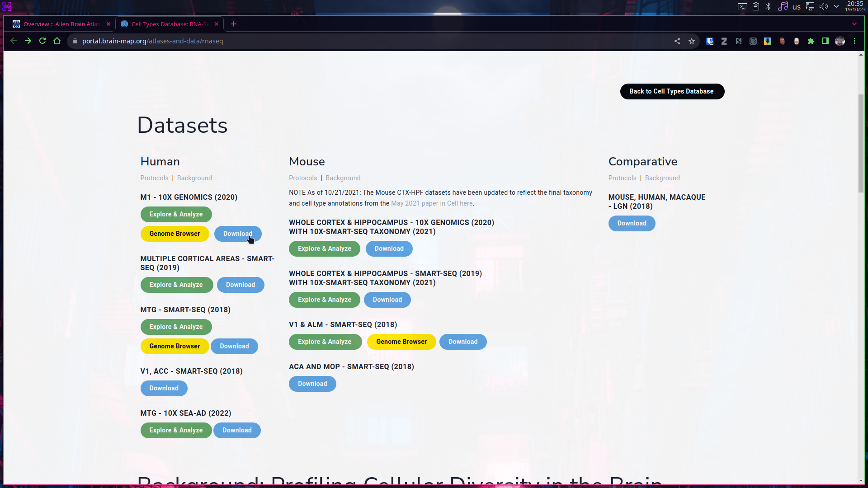The image size is (868, 488).
Task: Open Chrome three-dot menu
Action: pyautogui.click(x=854, y=41)
